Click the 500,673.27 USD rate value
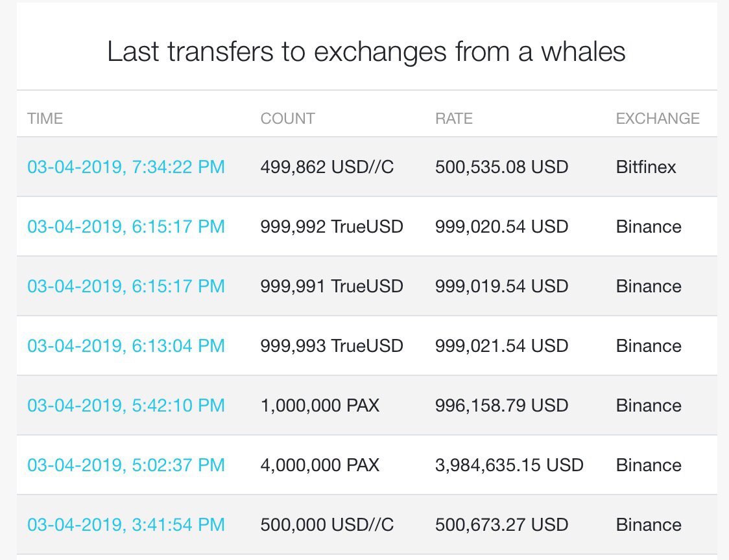The height and width of the screenshot is (560, 729). pyautogui.click(x=501, y=525)
